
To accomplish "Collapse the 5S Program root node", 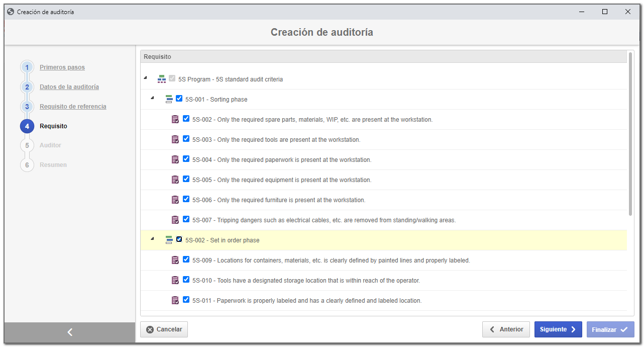I will [x=145, y=78].
